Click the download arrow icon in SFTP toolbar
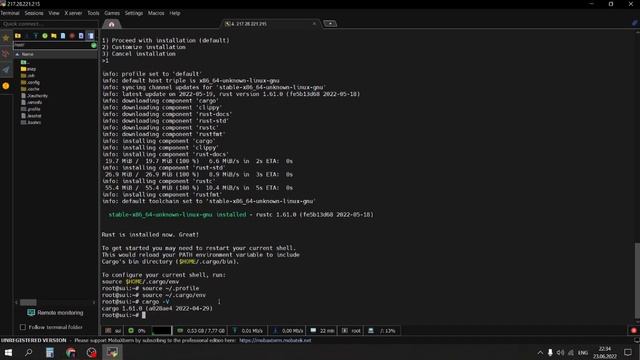Image resolution: width=640 pixels, height=360 pixels. pyautogui.click(x=27, y=36)
